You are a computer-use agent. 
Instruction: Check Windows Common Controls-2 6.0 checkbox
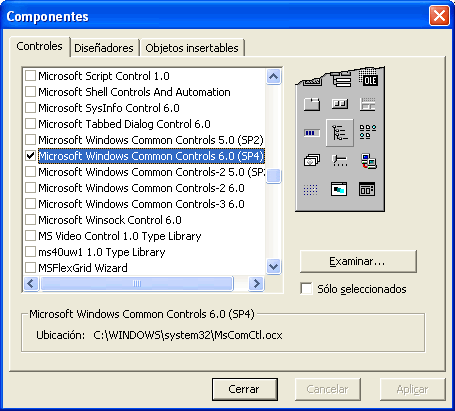(30, 188)
